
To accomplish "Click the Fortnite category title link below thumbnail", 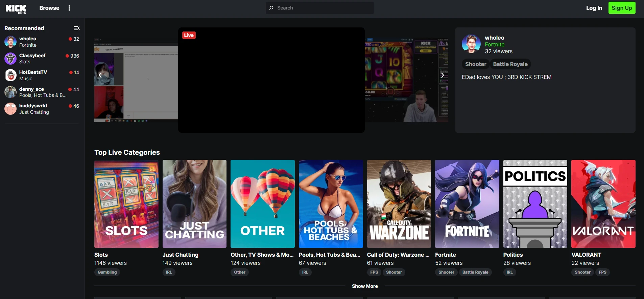I will point(446,255).
